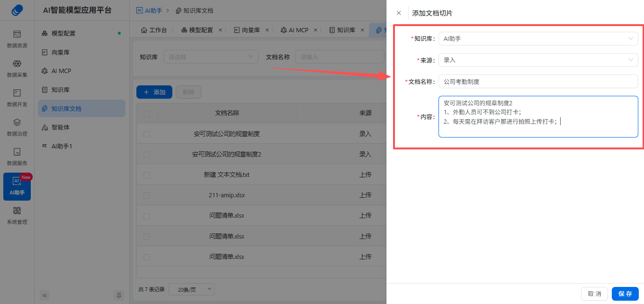This screenshot has width=644, height=304.
Task: Close the 向量库 tab
Action: point(267,30)
